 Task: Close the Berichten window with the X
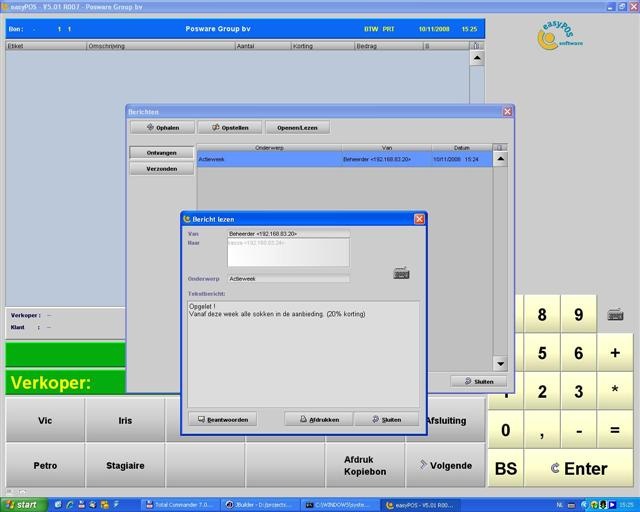(x=507, y=111)
